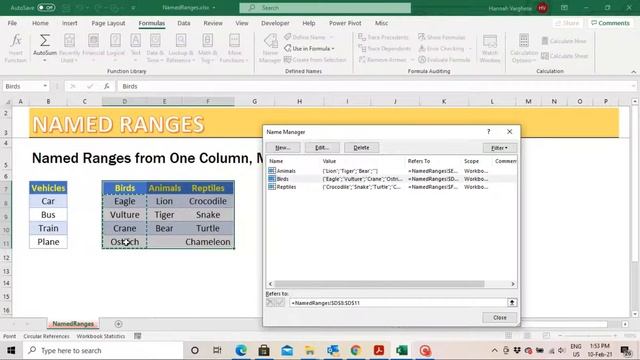This screenshot has width=640, height=360.
Task: Add a new sheet with plus
Action: pyautogui.click(x=118, y=324)
